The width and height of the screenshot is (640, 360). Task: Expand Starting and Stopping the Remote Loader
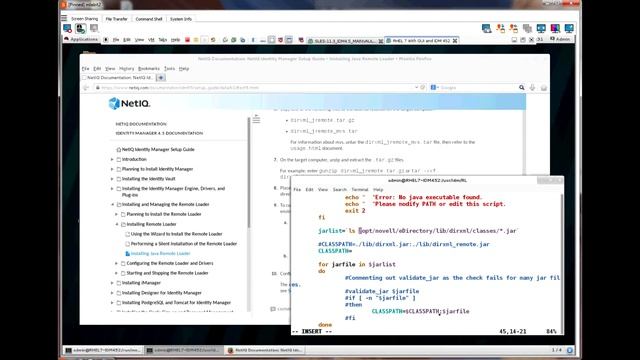tap(117, 273)
